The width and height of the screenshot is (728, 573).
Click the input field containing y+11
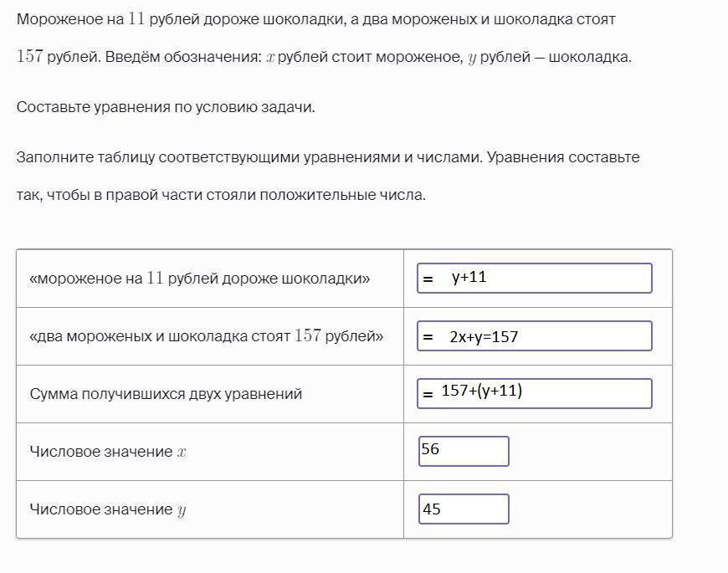535,279
